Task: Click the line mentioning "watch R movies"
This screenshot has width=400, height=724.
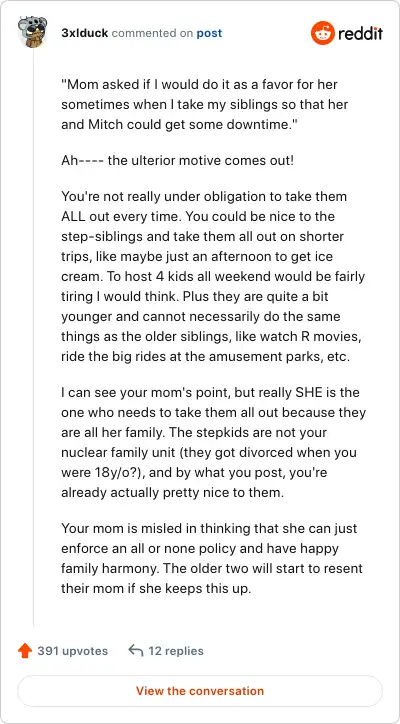Action: coord(211,337)
